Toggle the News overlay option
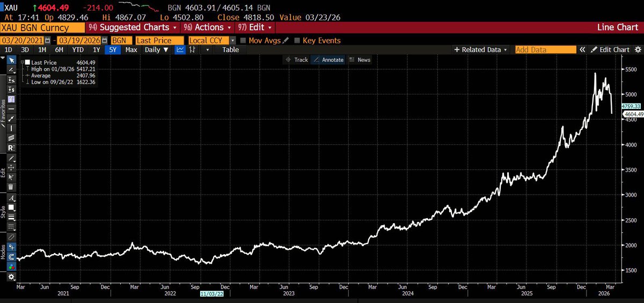The height and width of the screenshot is (303, 644). [x=360, y=60]
